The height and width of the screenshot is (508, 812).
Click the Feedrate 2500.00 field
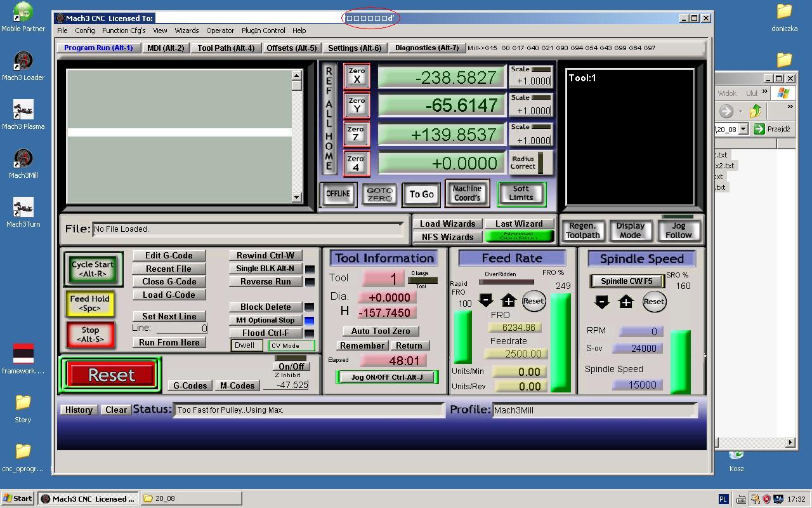pyautogui.click(x=516, y=354)
